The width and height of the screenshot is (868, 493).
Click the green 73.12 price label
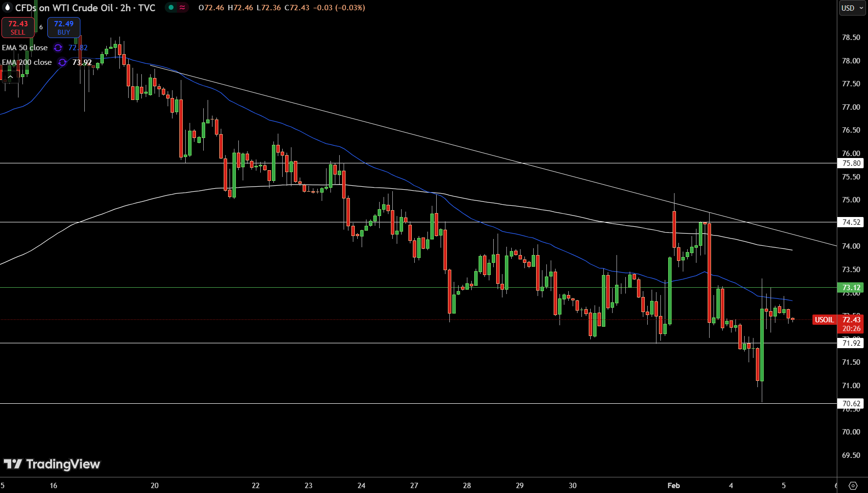click(851, 288)
